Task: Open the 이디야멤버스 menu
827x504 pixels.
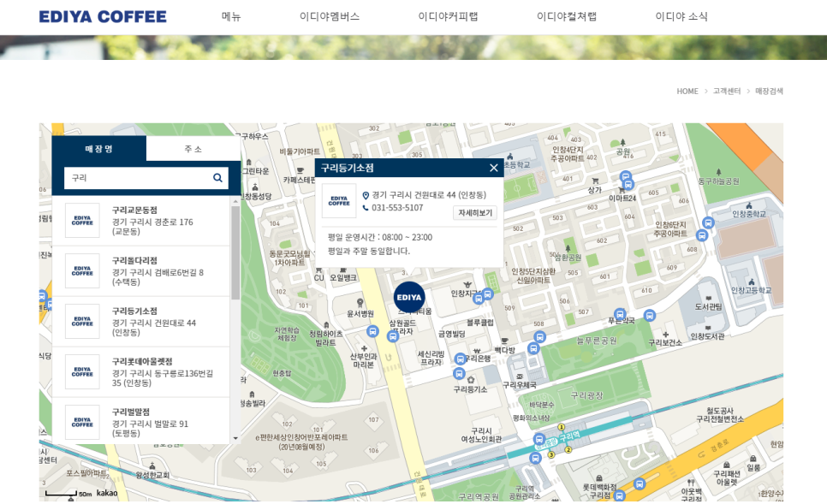Action: coord(330,17)
